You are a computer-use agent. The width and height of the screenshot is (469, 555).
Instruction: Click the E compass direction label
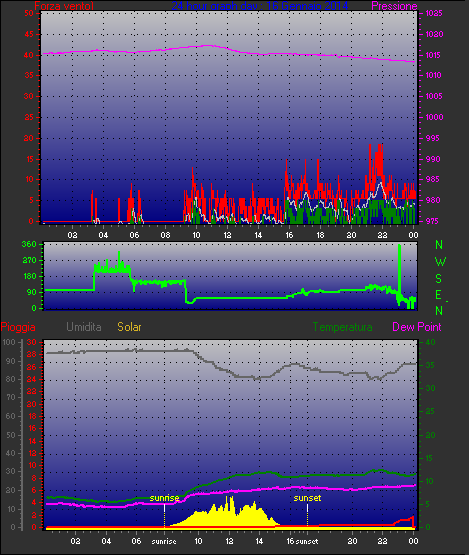[438, 295]
